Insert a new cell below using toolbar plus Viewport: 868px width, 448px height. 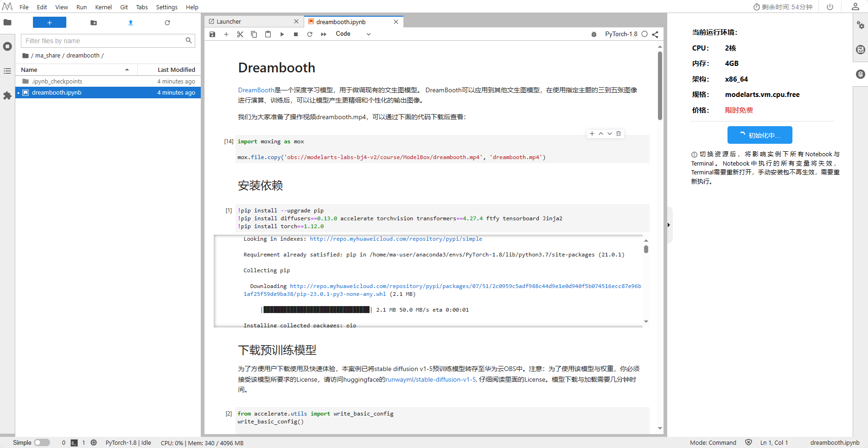coord(226,34)
